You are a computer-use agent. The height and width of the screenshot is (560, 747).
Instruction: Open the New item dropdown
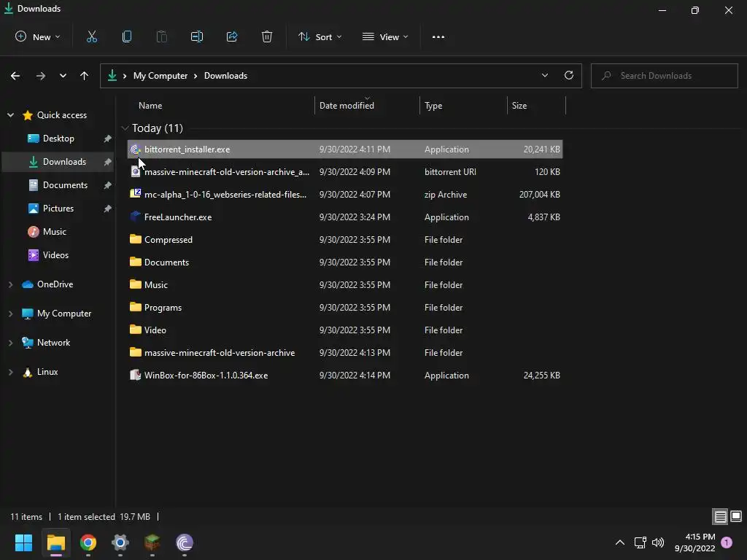[38, 36]
